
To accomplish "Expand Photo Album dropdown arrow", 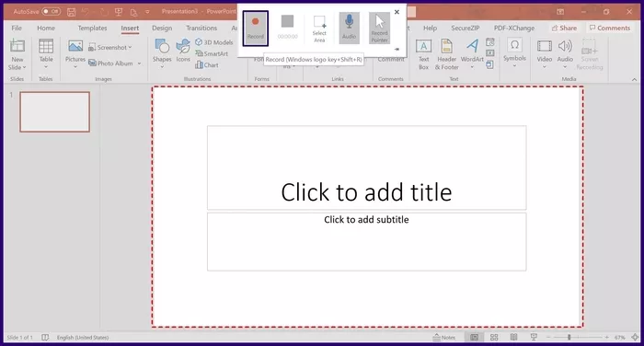I will click(139, 63).
